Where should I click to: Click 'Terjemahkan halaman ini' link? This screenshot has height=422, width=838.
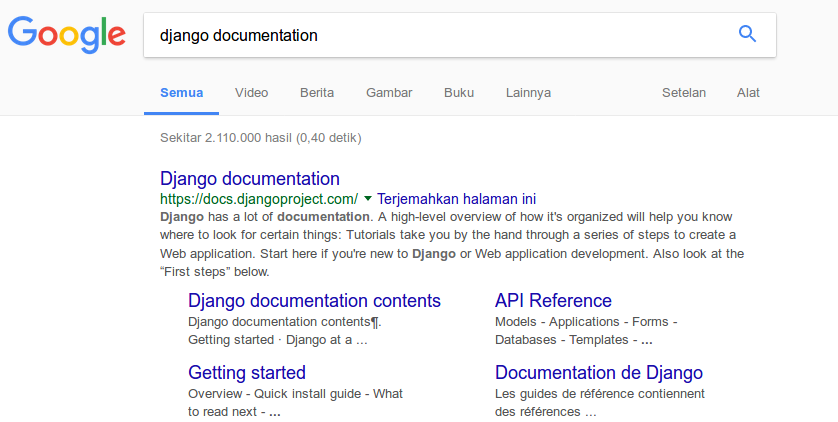click(x=456, y=199)
